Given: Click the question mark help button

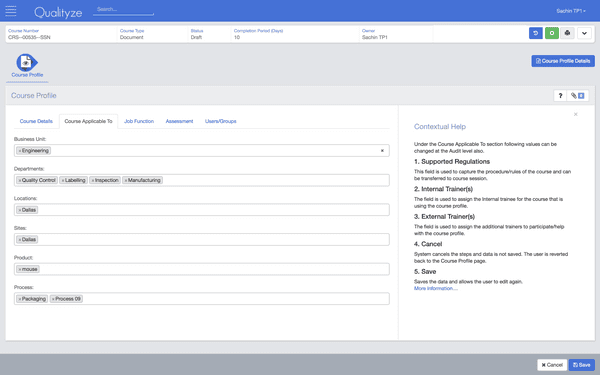Looking at the screenshot, I should 560,96.
